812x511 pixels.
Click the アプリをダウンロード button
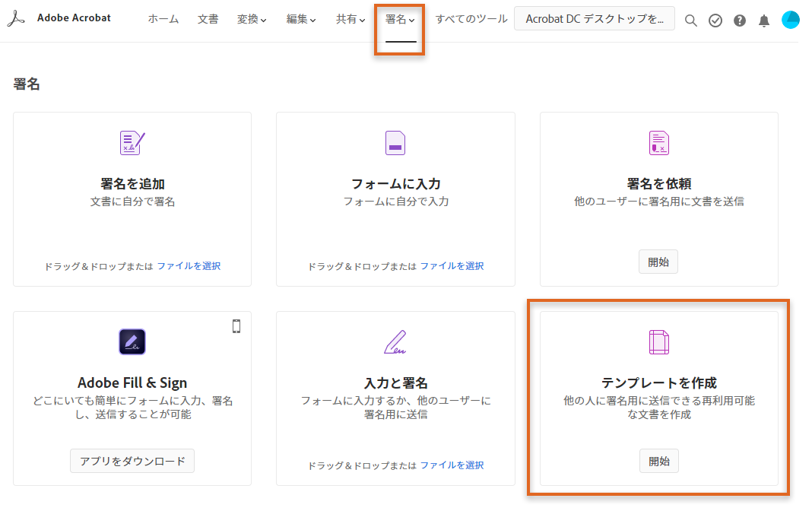pos(132,460)
